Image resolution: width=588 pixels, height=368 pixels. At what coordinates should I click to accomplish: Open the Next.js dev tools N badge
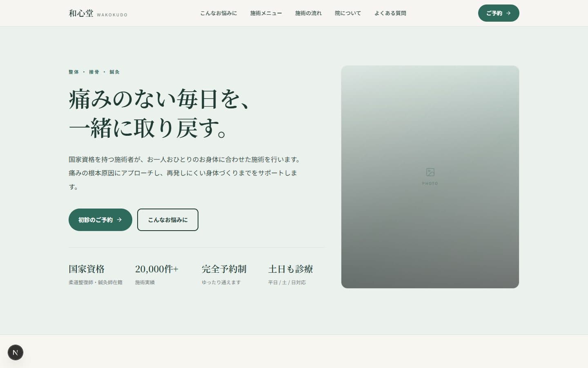(16, 352)
